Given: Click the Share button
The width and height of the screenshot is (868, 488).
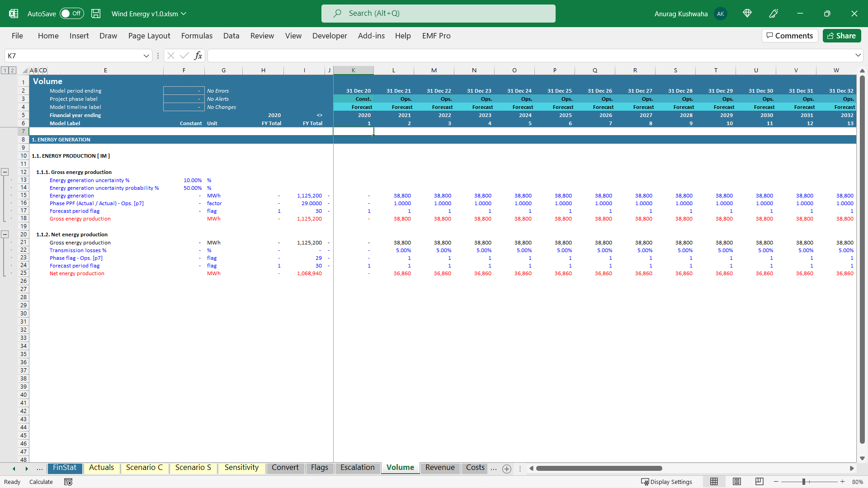Looking at the screenshot, I should [x=841, y=36].
